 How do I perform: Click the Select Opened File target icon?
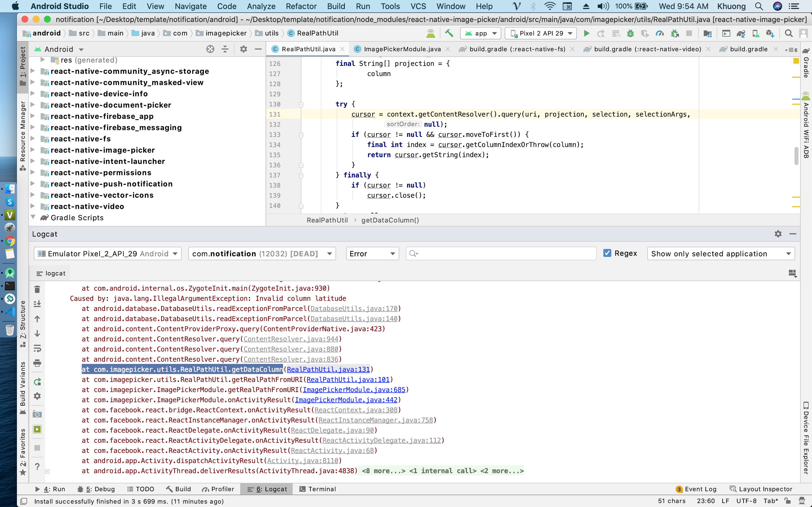point(210,49)
